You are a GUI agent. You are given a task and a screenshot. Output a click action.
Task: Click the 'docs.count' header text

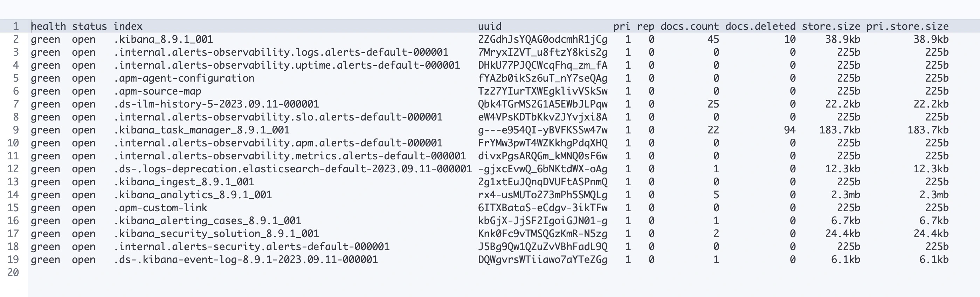(689, 26)
